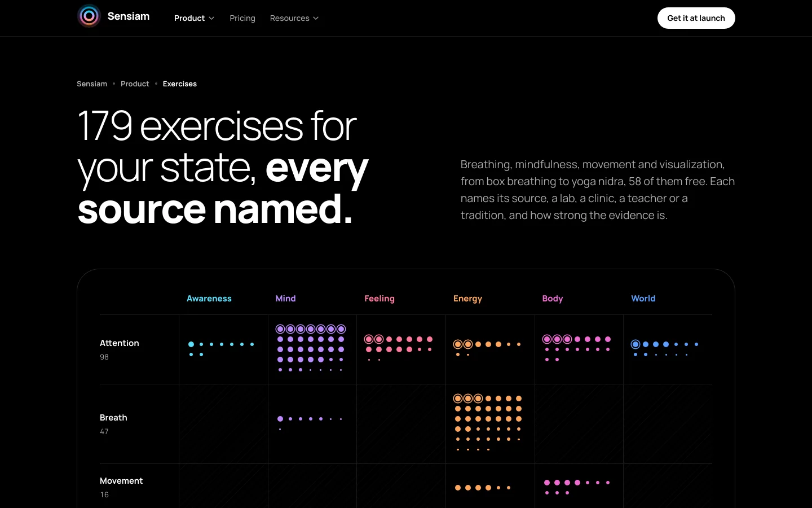Open the Attention Body dot cluster

pos(577,349)
